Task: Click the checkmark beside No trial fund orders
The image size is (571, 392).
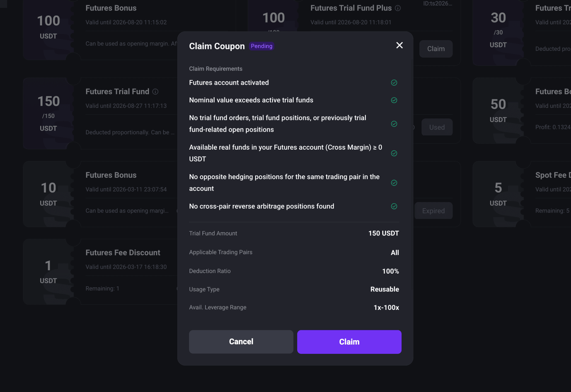Action: click(x=394, y=124)
